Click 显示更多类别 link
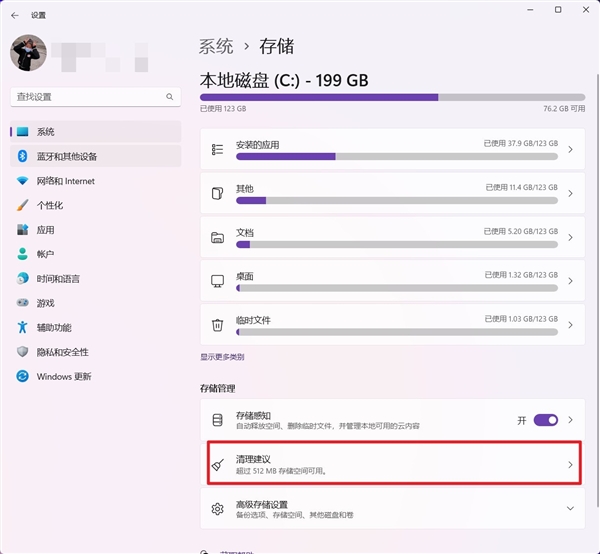The height and width of the screenshot is (554, 600). click(x=222, y=357)
